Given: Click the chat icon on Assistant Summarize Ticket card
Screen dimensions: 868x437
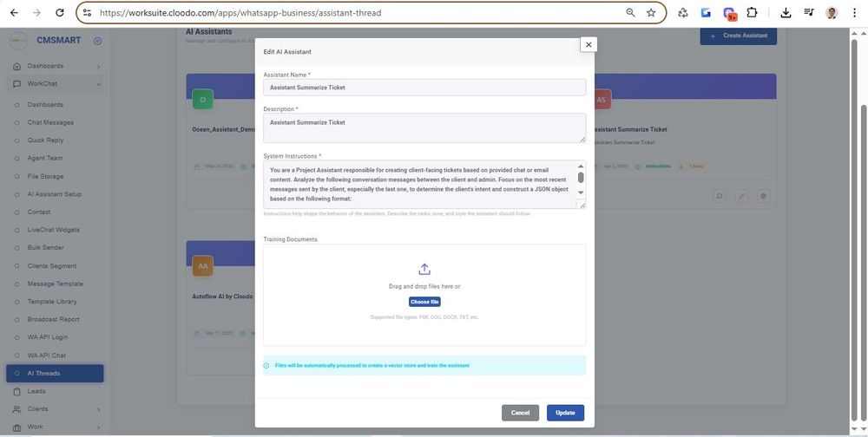Looking at the screenshot, I should [x=720, y=197].
